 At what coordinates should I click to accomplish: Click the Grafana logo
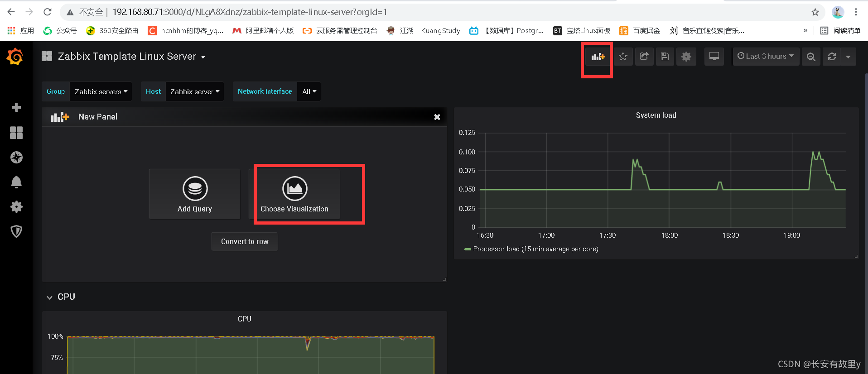(x=15, y=57)
